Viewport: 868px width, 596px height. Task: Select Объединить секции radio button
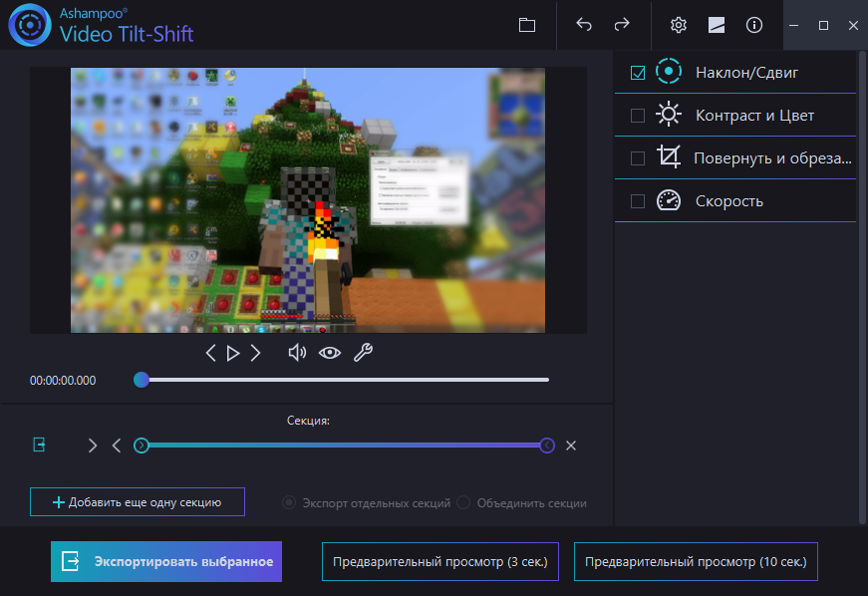click(463, 502)
